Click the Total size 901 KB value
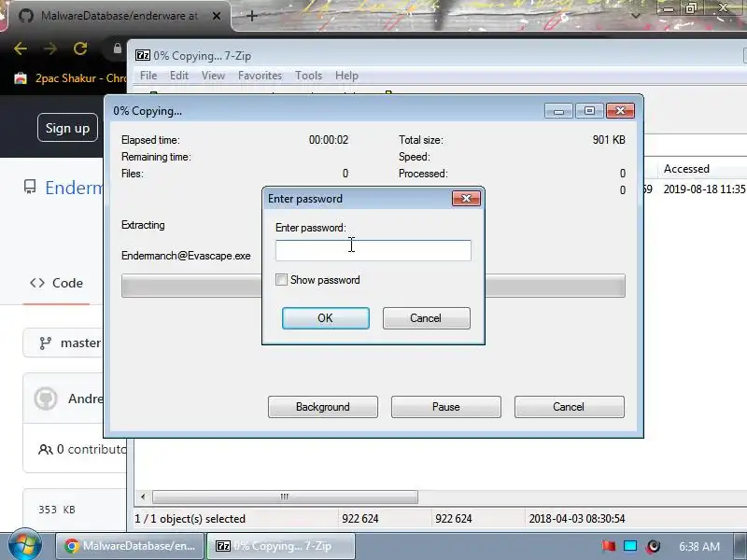The width and height of the screenshot is (747, 560). (609, 140)
